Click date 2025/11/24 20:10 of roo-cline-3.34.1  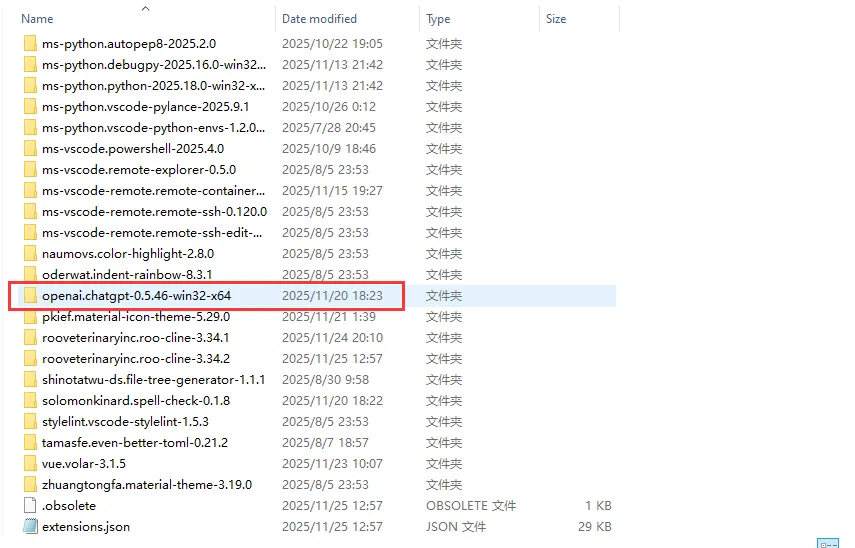tap(332, 338)
